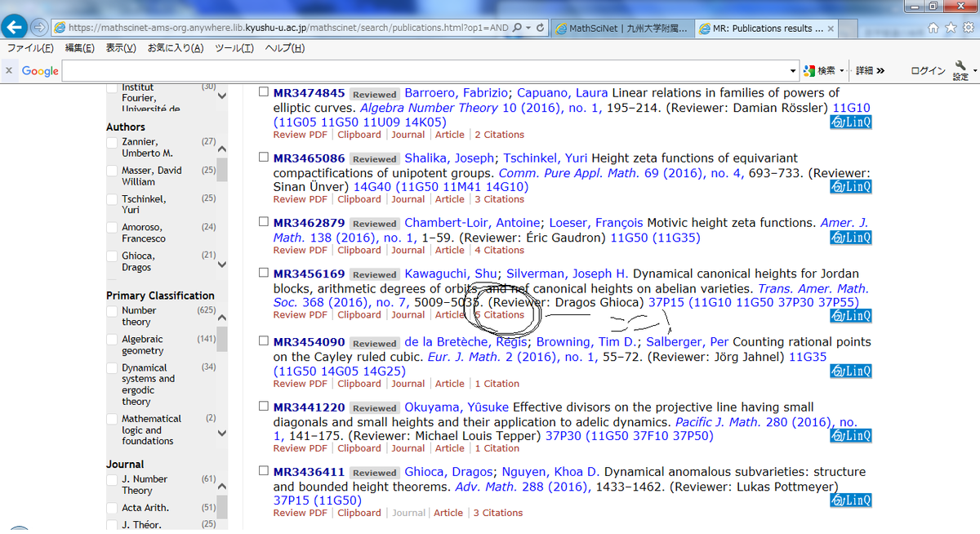Click the LinQ icon for MR3441220
980x534 pixels.
[x=850, y=436]
